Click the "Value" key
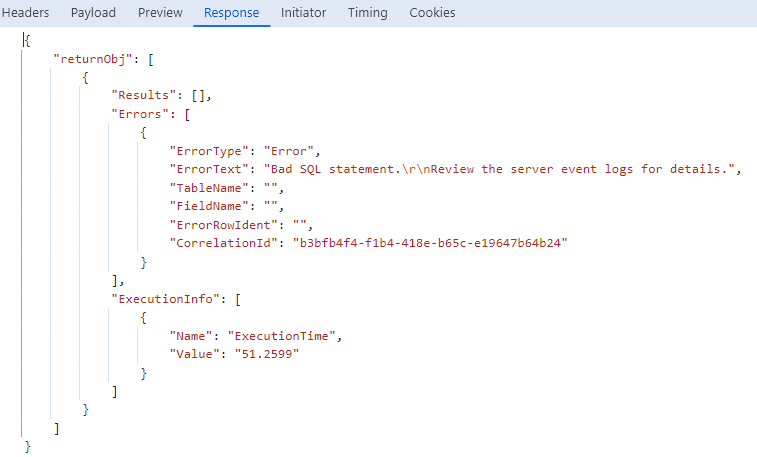This screenshot has width=757, height=457. pyautogui.click(x=194, y=354)
